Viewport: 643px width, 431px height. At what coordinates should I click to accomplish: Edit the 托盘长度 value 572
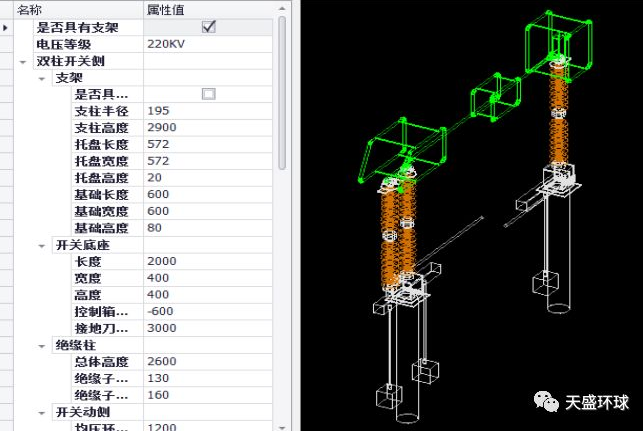[x=208, y=144]
